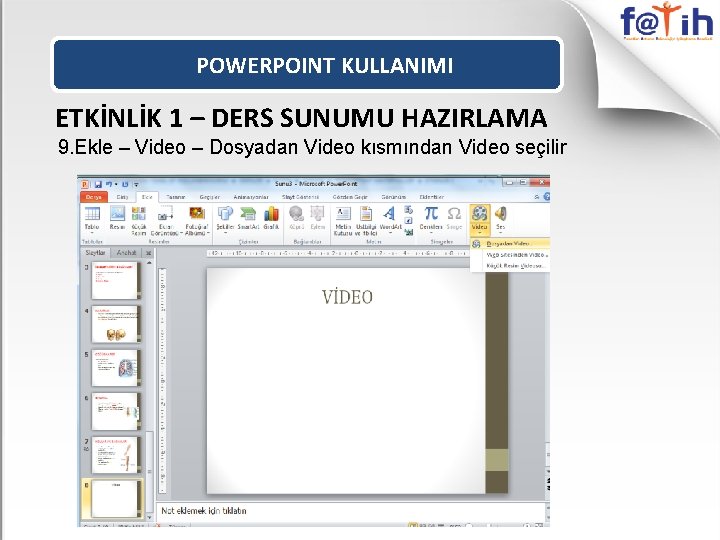Switch to the Giriş ribbon tab
The image size is (720, 540).
pyautogui.click(x=122, y=197)
